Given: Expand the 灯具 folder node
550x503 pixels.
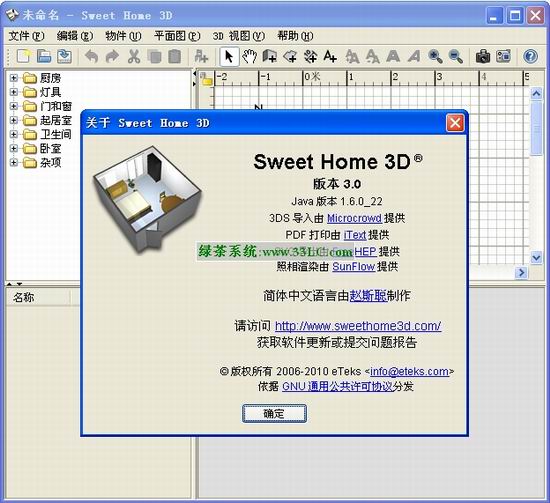Looking at the screenshot, I should tap(14, 92).
